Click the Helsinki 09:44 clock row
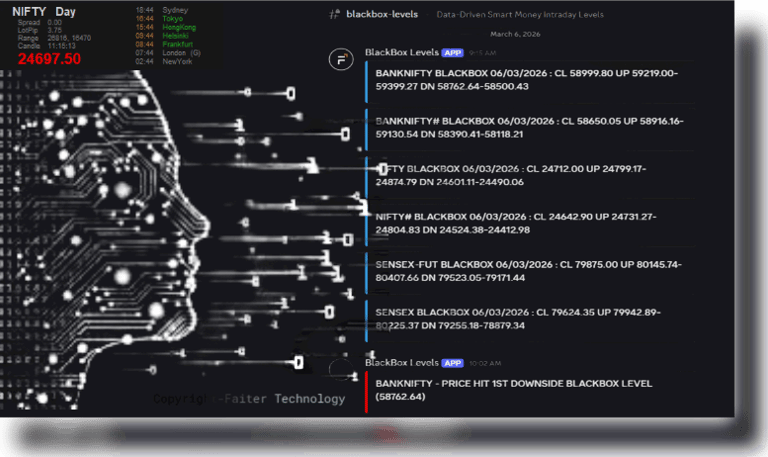 click(x=162, y=36)
